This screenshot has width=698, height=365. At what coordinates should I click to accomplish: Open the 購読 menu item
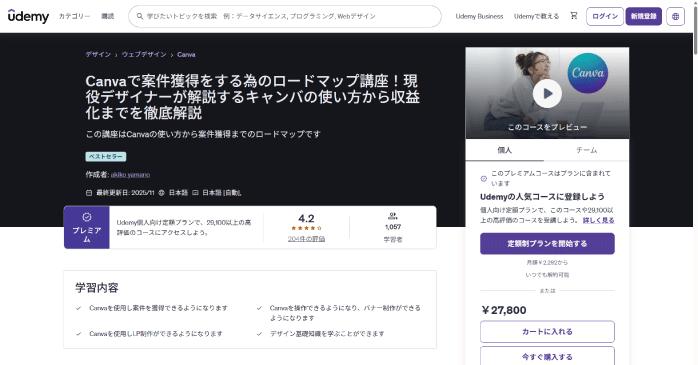tap(107, 16)
